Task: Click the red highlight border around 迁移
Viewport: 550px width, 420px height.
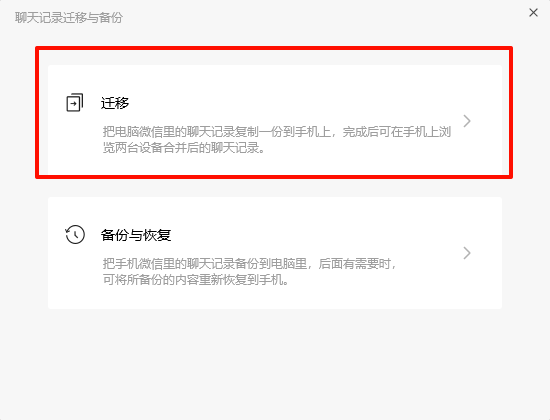Action: pos(274,48)
